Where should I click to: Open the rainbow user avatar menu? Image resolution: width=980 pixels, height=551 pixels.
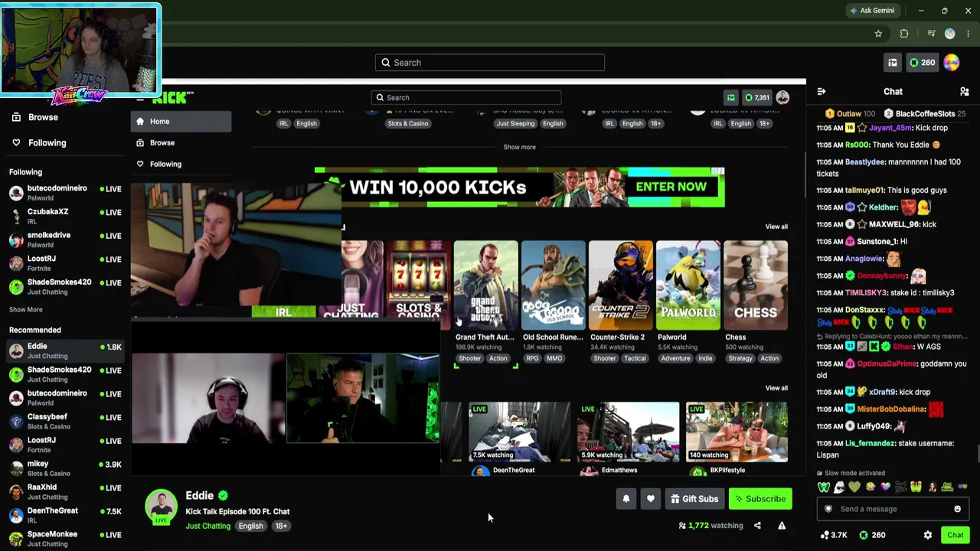952,63
